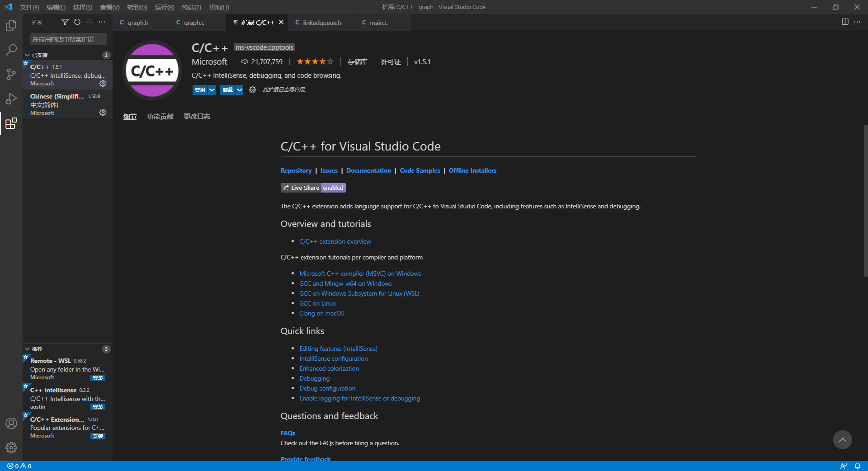Click the VS Code logo in title bar
The width and height of the screenshot is (868, 471).
point(8,7)
